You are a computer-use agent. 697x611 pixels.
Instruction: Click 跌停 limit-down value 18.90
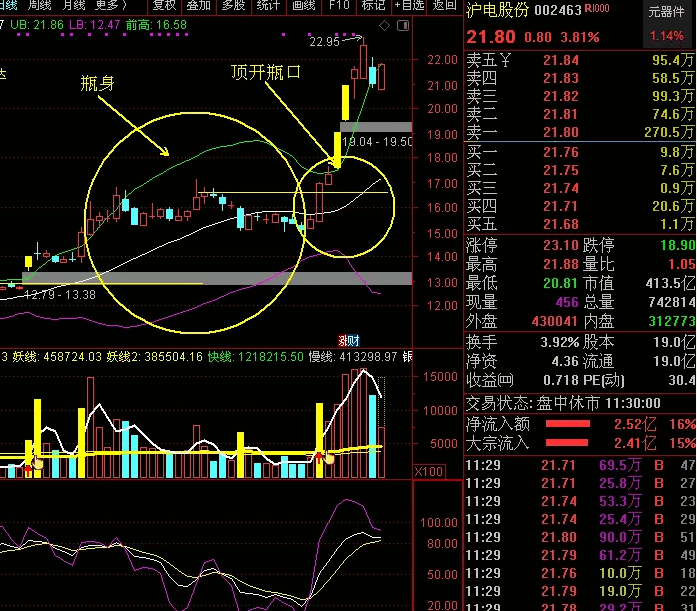click(678, 245)
